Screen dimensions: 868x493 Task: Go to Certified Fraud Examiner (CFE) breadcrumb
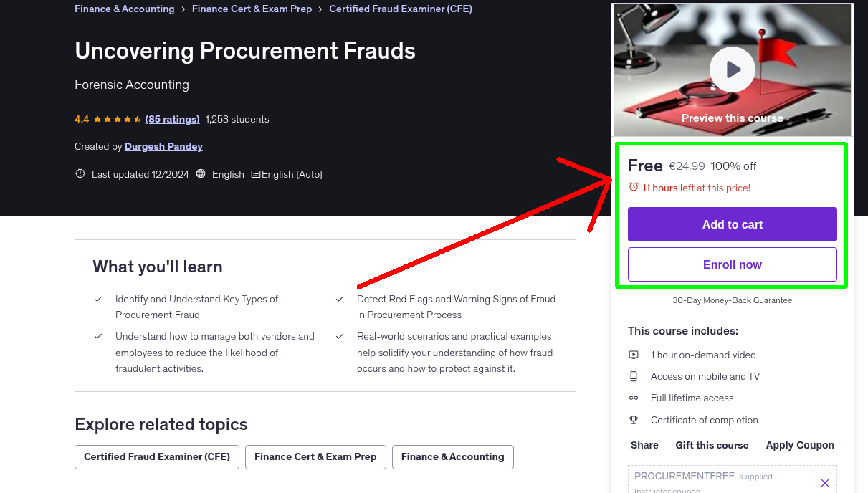[x=400, y=9]
